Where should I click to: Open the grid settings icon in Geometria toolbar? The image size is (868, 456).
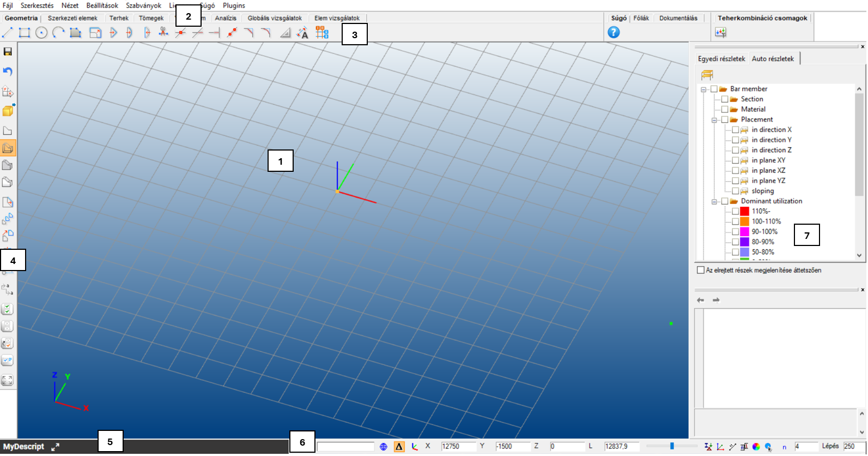[x=322, y=33]
